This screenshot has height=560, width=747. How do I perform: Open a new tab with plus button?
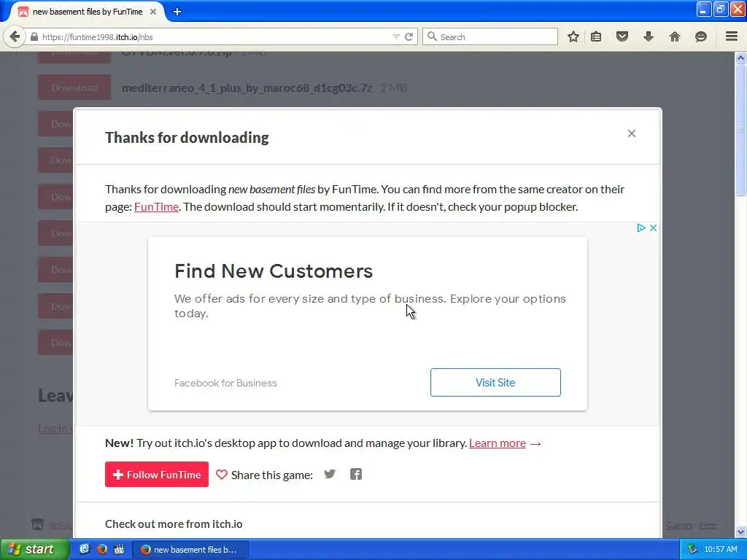coord(177,12)
